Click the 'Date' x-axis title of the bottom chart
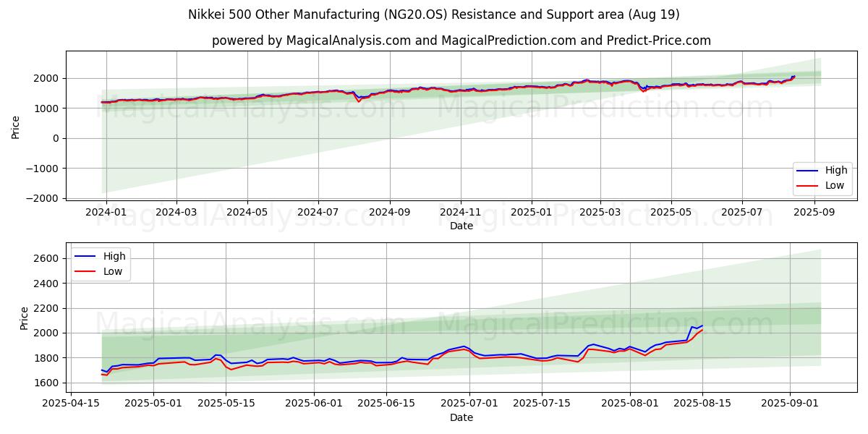The image size is (868, 434). pos(461,417)
